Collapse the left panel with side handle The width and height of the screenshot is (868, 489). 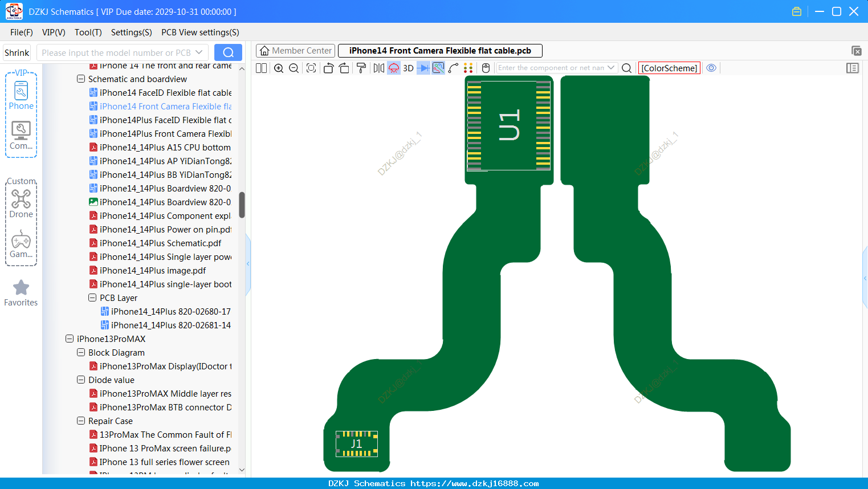click(x=248, y=264)
